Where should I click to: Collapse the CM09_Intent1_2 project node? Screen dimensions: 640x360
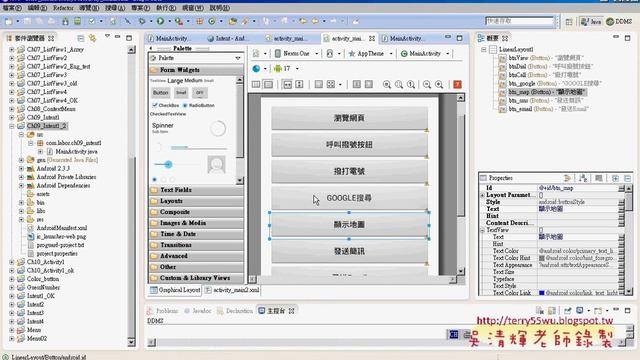click(x=11, y=126)
